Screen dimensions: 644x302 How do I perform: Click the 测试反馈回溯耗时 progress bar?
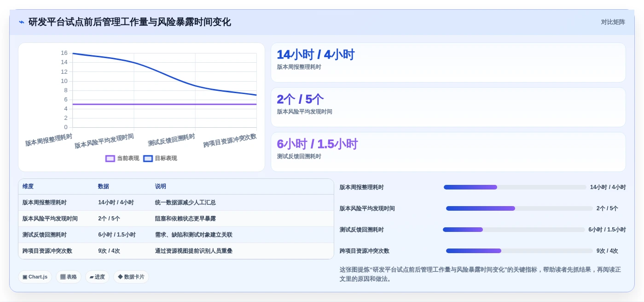514,230
